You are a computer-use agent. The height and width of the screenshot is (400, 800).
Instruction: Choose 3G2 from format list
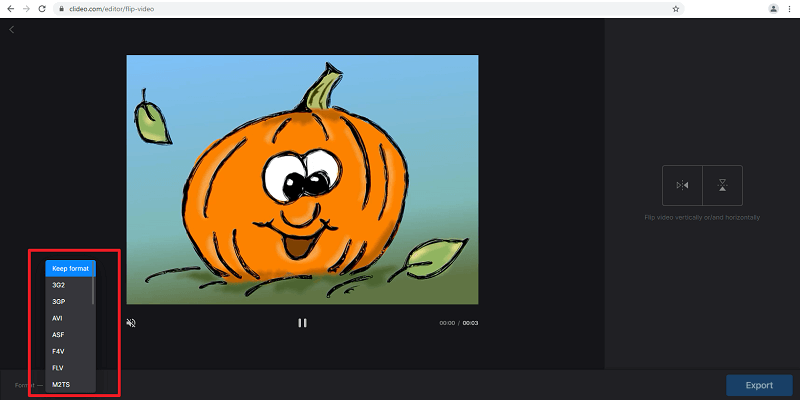click(68, 285)
